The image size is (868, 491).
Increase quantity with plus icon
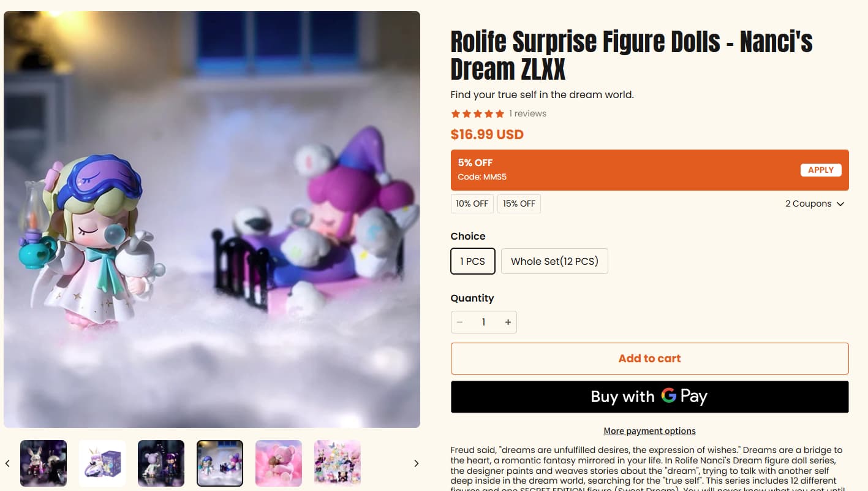pos(508,322)
